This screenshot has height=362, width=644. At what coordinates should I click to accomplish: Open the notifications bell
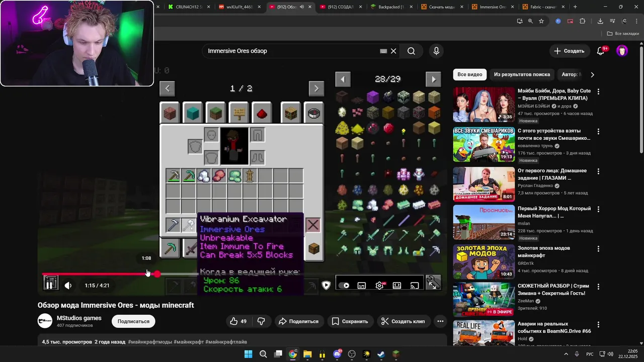coord(601,51)
